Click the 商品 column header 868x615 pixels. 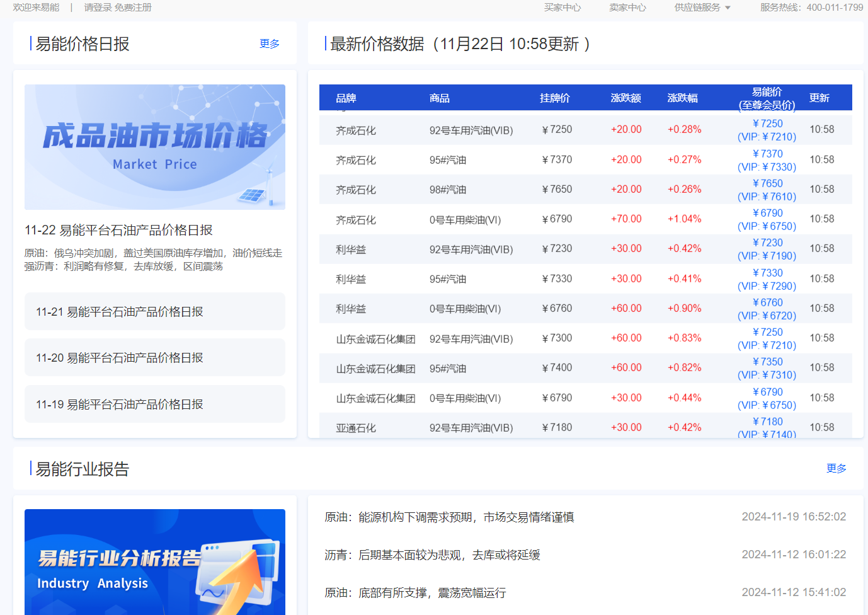point(440,98)
